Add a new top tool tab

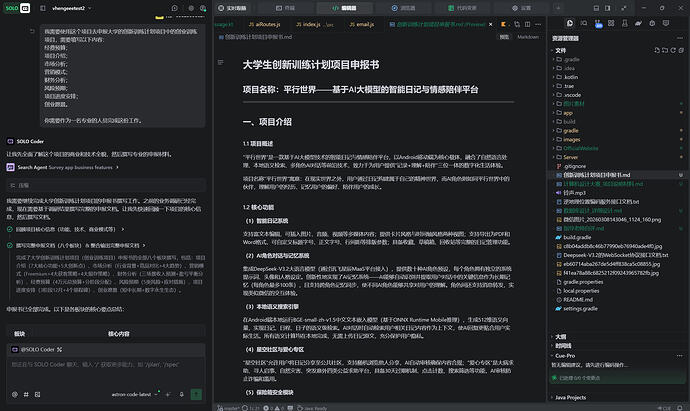pyautogui.click(x=558, y=8)
